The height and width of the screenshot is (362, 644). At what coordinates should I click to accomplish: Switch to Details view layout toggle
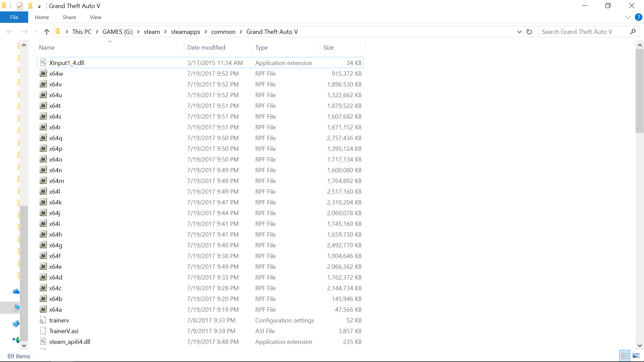click(x=625, y=356)
